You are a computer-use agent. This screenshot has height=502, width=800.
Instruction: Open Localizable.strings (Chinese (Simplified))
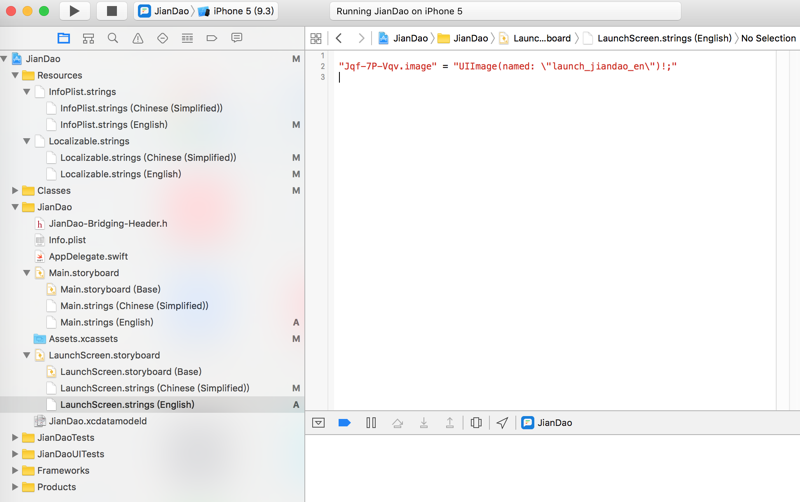pos(148,158)
